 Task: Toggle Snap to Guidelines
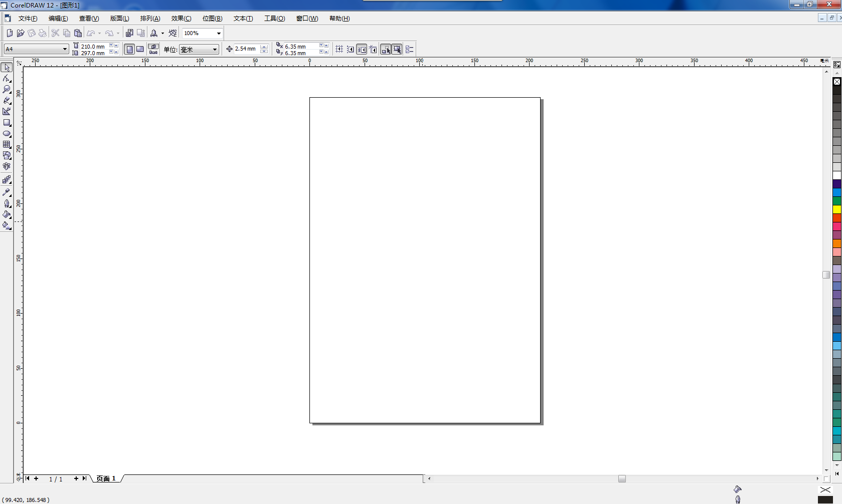[x=351, y=49]
